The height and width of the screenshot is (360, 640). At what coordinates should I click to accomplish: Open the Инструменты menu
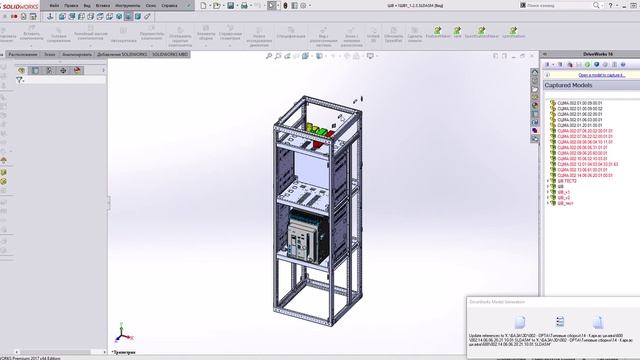pyautogui.click(x=128, y=6)
